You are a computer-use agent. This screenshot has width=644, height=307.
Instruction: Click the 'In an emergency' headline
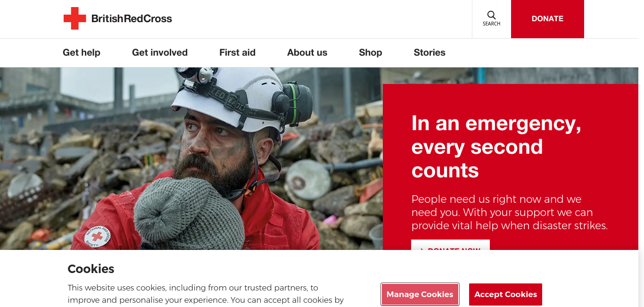pos(496,147)
